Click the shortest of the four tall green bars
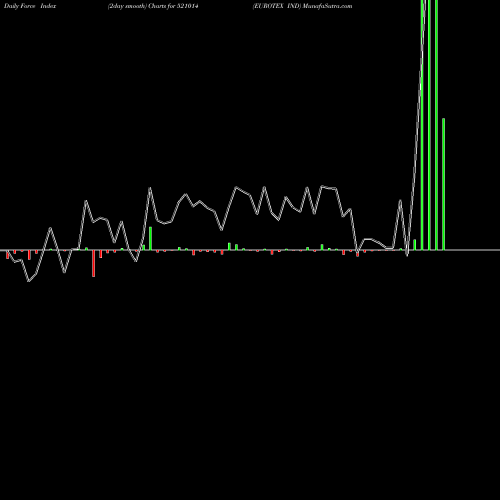This screenshot has height=500, width=500. (443, 184)
